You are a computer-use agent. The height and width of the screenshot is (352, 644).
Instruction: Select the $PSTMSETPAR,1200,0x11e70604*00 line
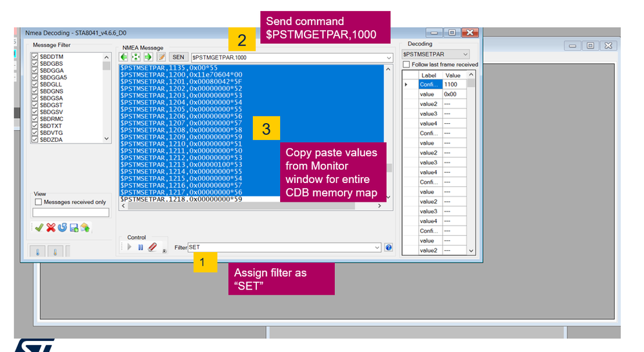(181, 75)
